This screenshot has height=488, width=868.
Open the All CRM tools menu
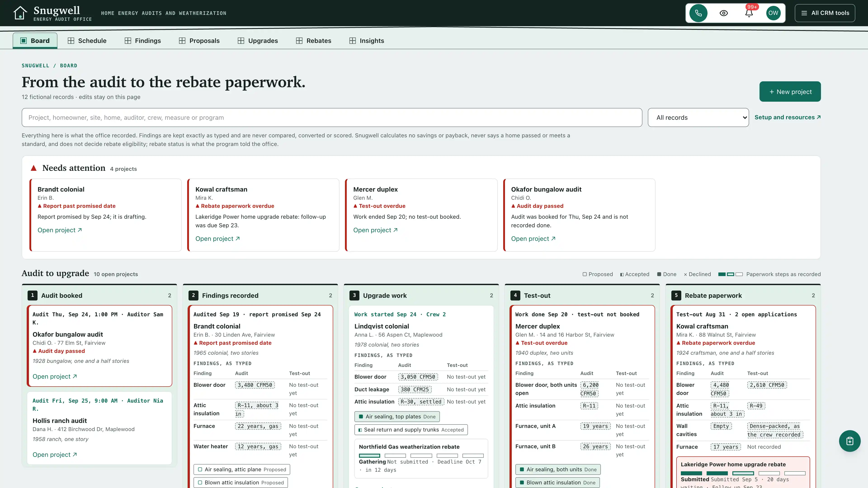[x=825, y=13]
